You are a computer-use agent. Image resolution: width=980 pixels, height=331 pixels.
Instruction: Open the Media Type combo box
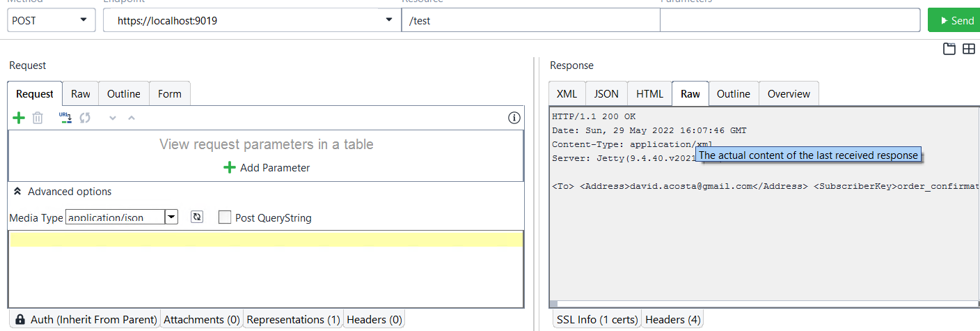[171, 217]
